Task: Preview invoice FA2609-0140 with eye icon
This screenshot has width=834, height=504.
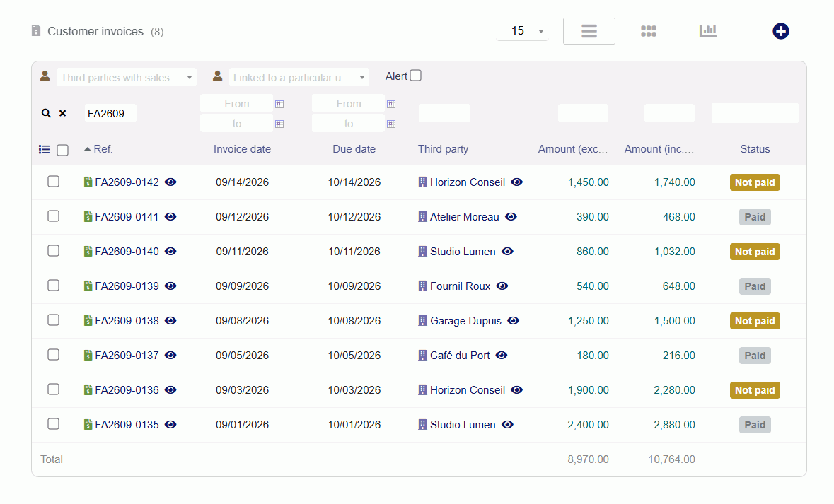Action: (170, 251)
